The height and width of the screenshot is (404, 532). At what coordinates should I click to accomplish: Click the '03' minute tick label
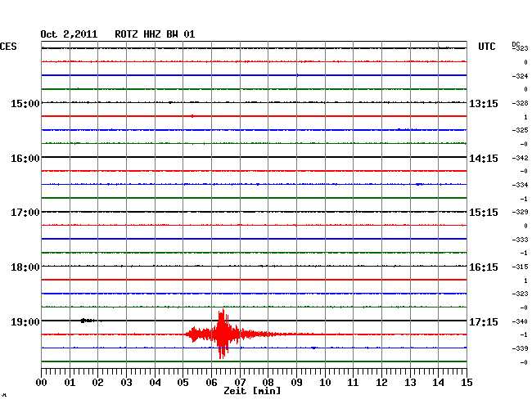(x=126, y=382)
